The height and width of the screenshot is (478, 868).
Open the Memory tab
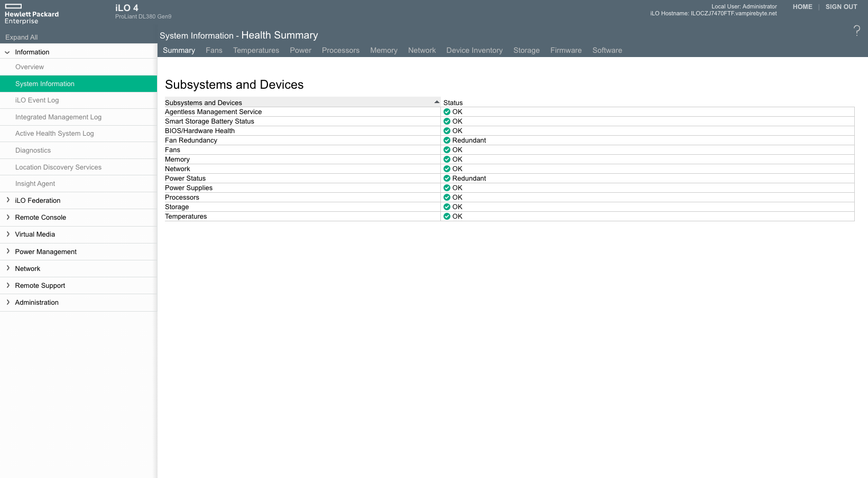tap(384, 50)
